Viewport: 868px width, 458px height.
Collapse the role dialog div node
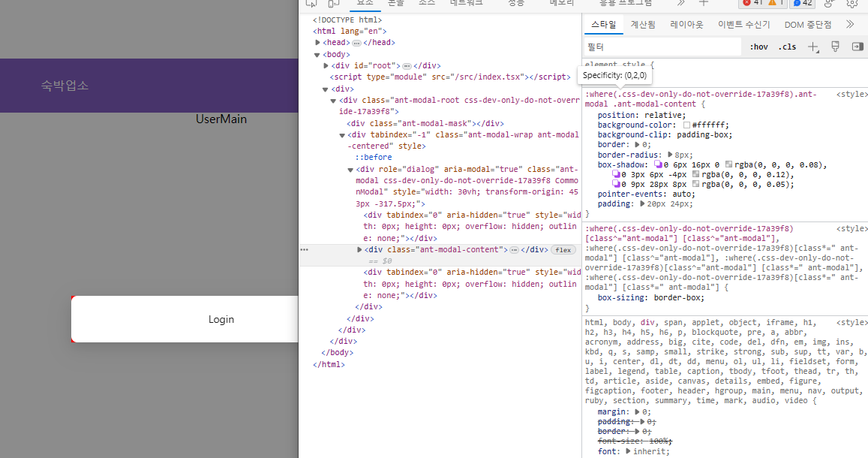pos(350,170)
